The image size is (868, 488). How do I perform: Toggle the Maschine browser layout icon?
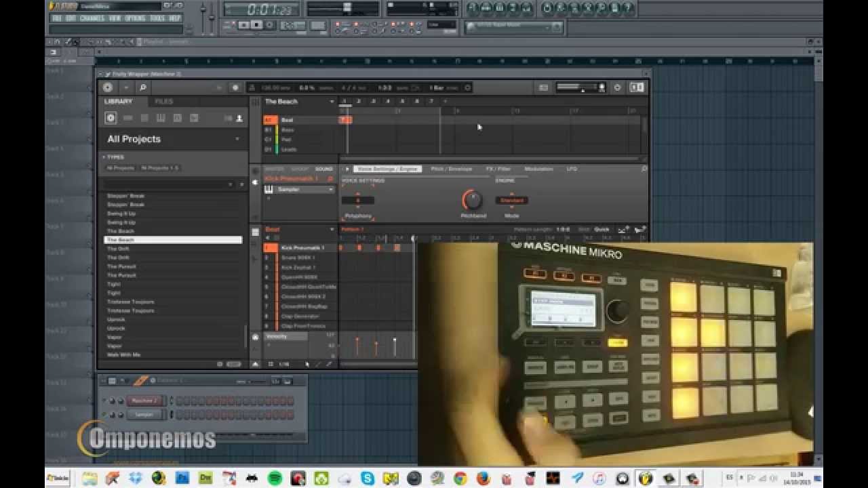coord(637,87)
